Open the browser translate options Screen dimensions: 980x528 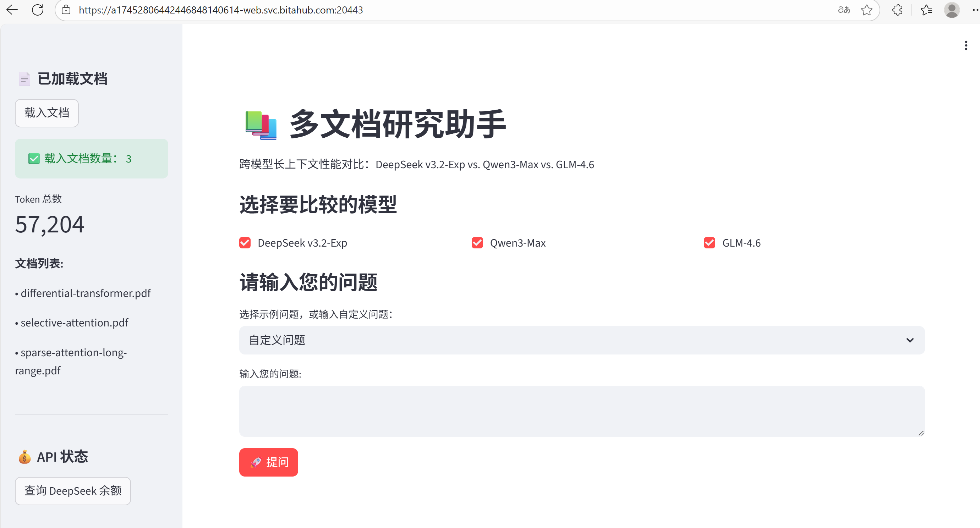(844, 10)
